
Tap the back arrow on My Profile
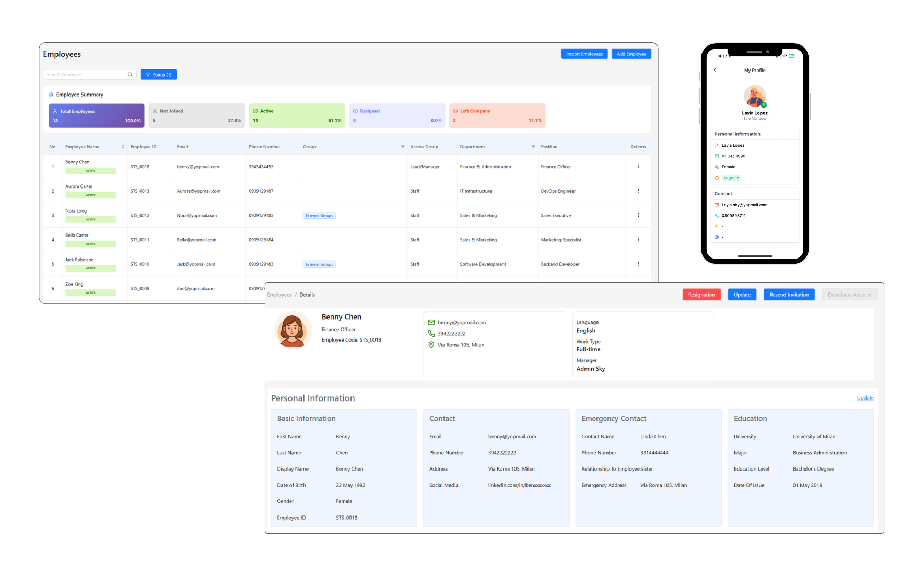[x=715, y=70]
